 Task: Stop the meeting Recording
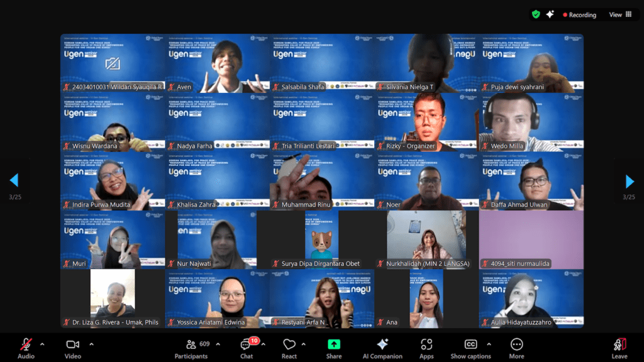click(x=579, y=14)
